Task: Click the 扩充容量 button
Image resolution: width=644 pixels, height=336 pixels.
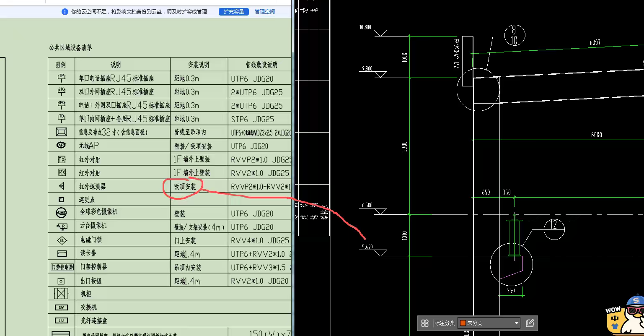Action: point(233,12)
